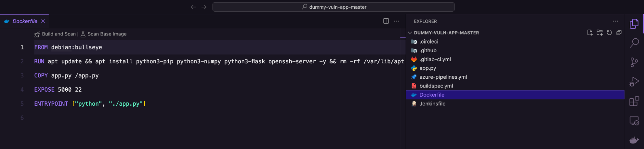This screenshot has height=149, width=644.
Task: Open the dummy-vuln-app-master command search box
Action: [333, 7]
